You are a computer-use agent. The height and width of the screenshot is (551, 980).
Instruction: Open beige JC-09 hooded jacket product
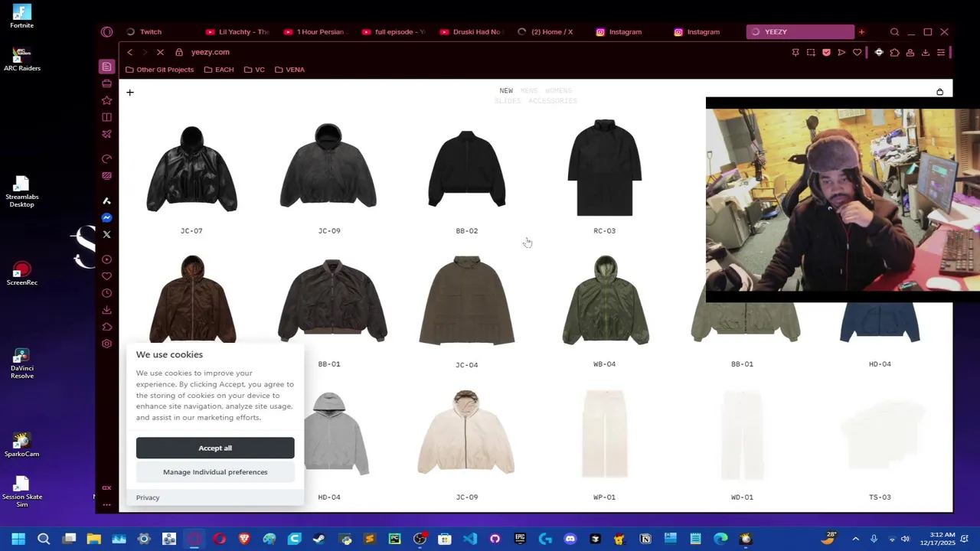(x=466, y=433)
